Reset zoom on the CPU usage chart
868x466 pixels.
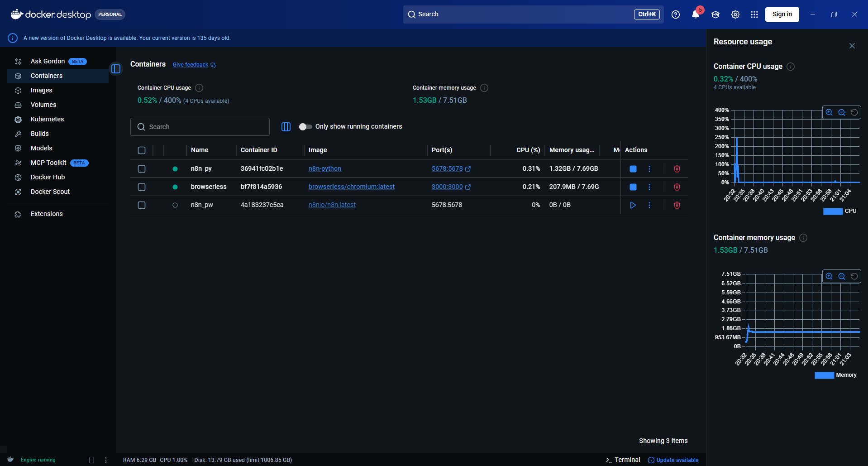click(x=854, y=112)
